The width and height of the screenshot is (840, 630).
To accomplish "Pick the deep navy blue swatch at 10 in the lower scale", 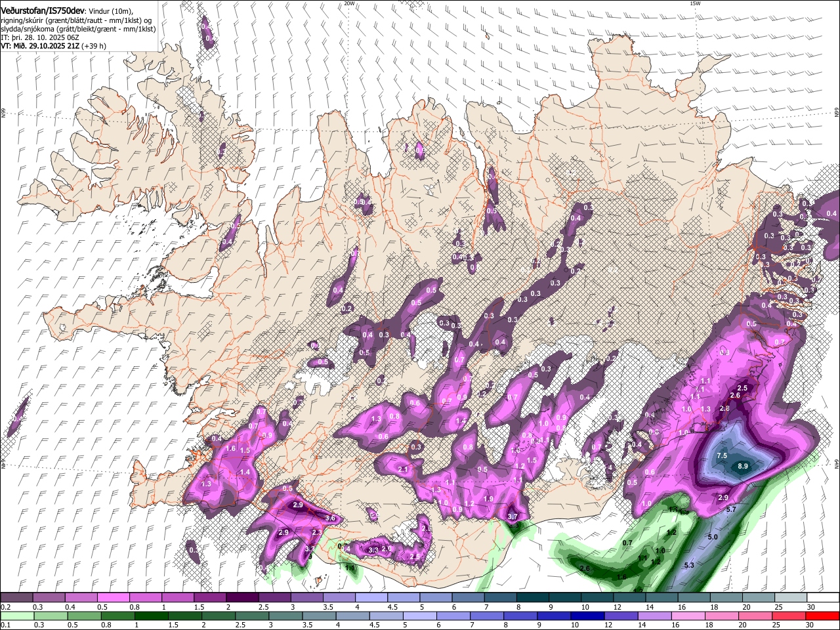I will [x=587, y=616].
